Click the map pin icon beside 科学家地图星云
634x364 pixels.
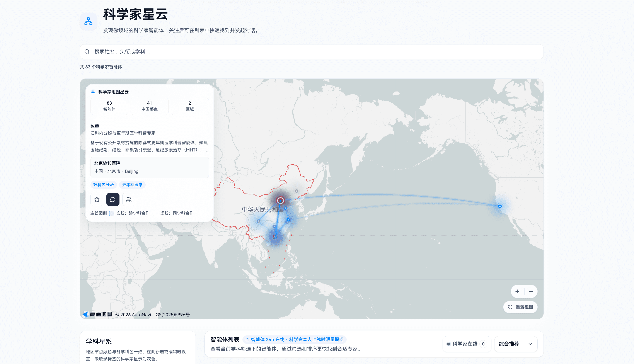[93, 92]
